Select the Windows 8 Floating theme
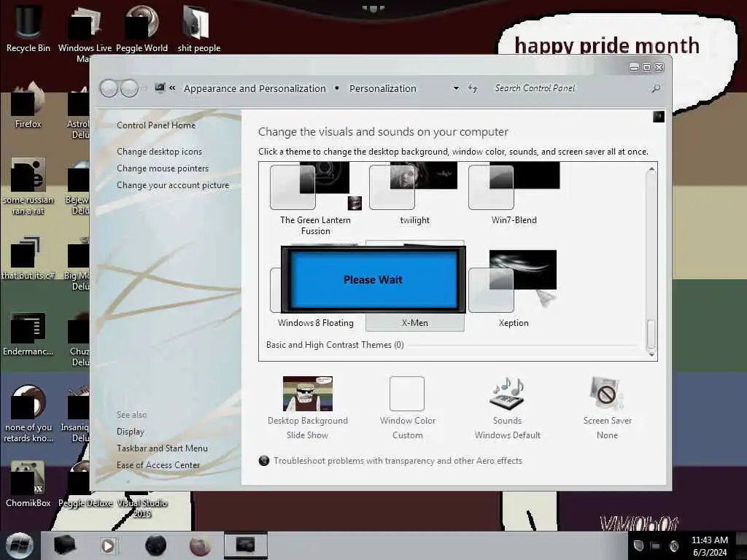 315,323
